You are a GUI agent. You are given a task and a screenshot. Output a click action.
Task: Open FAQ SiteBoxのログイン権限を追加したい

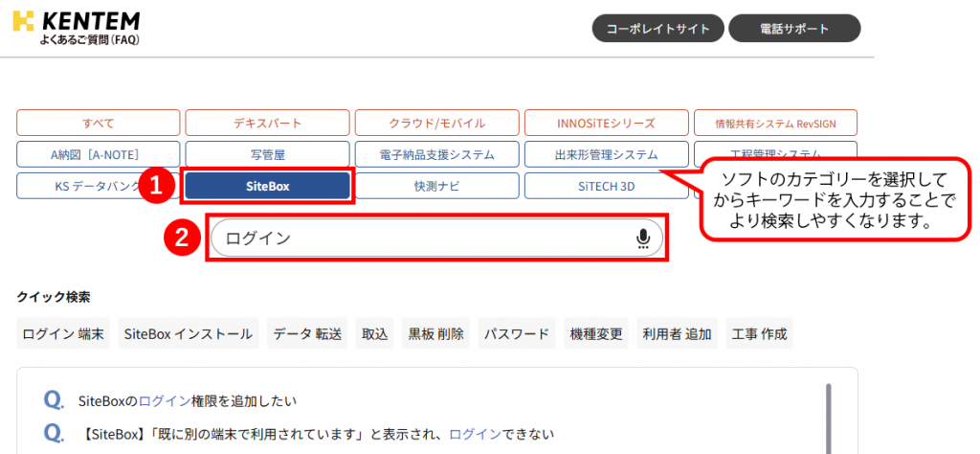[x=188, y=401]
